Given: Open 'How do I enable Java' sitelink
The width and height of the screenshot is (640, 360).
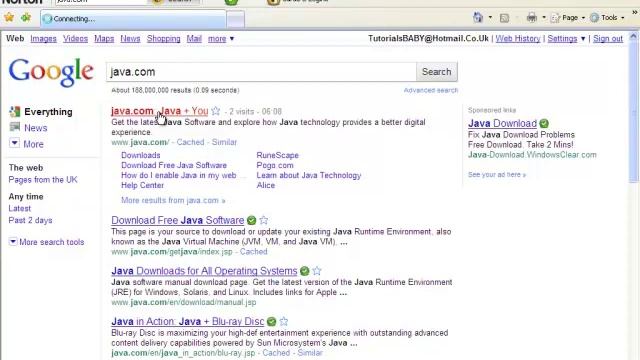Looking at the screenshot, I should click(179, 175).
